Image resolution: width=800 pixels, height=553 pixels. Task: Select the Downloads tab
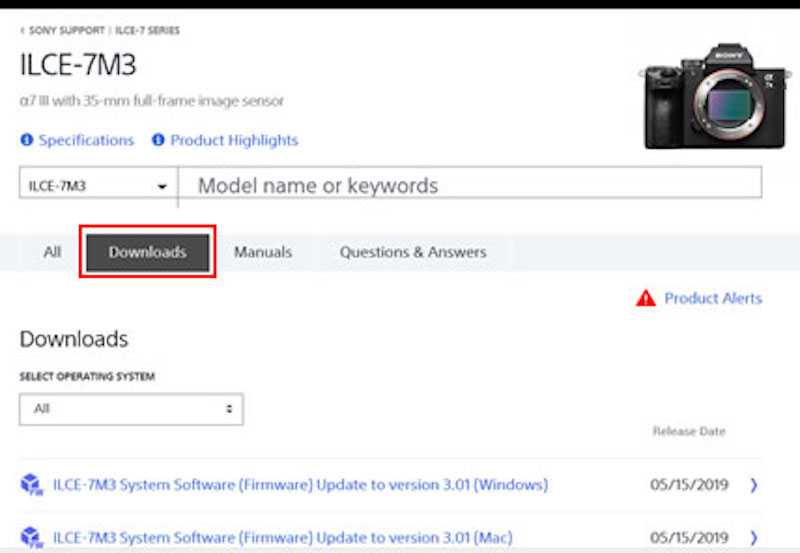147,252
